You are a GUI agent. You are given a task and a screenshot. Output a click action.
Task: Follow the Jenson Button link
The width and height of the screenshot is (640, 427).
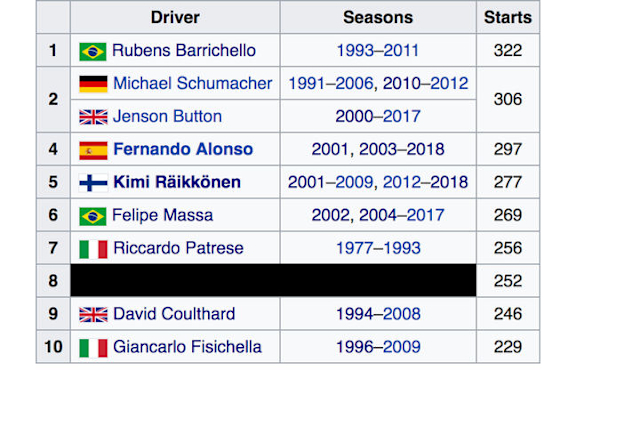tap(167, 116)
